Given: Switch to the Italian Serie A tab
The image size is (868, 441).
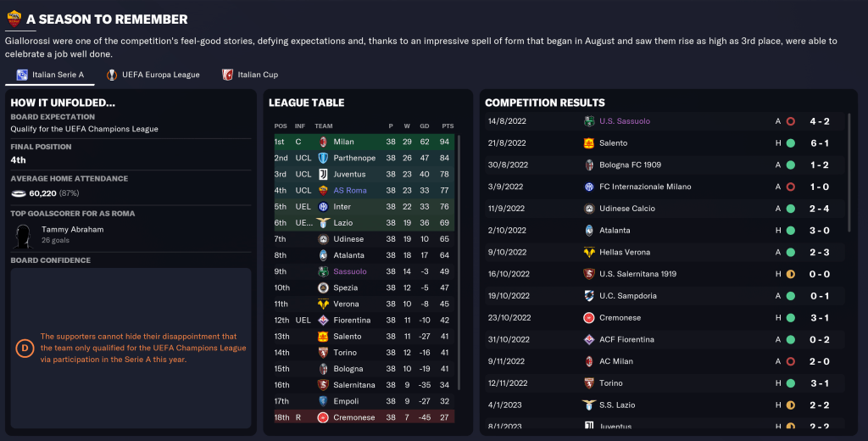Looking at the screenshot, I should [x=50, y=75].
